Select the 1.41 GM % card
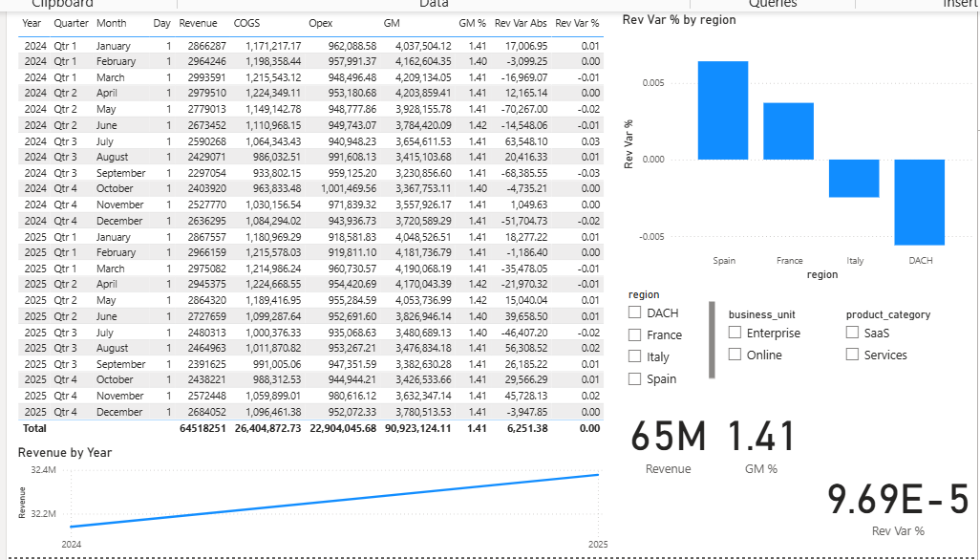The height and width of the screenshot is (560, 980). 761,445
